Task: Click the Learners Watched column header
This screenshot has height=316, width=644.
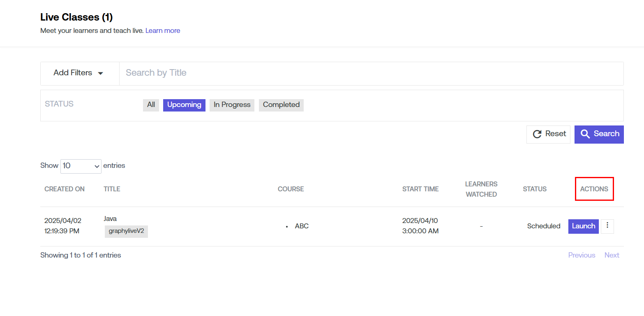Action: coord(481,189)
